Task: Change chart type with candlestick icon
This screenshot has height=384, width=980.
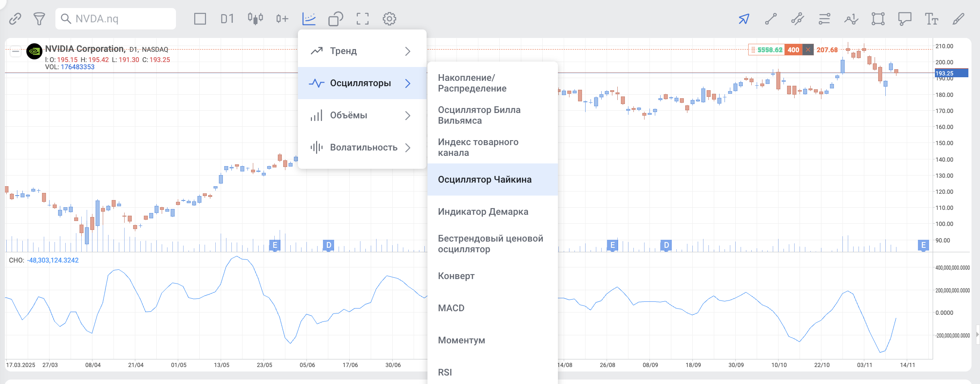Action: pyautogui.click(x=255, y=19)
